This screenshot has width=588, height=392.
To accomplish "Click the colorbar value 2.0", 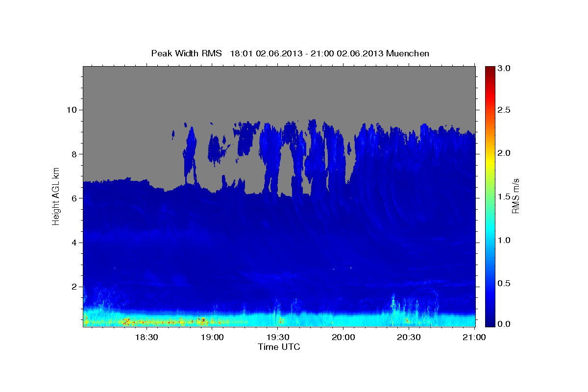I will [504, 153].
